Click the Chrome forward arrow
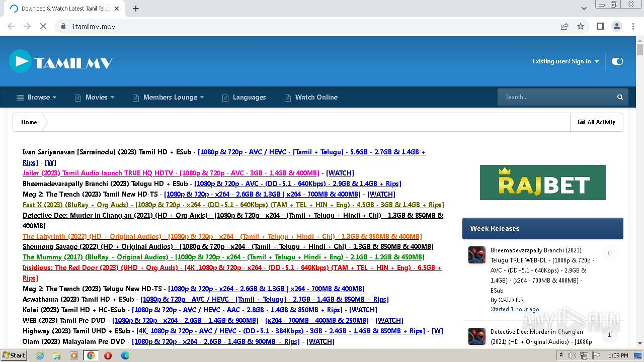 tap(27, 26)
